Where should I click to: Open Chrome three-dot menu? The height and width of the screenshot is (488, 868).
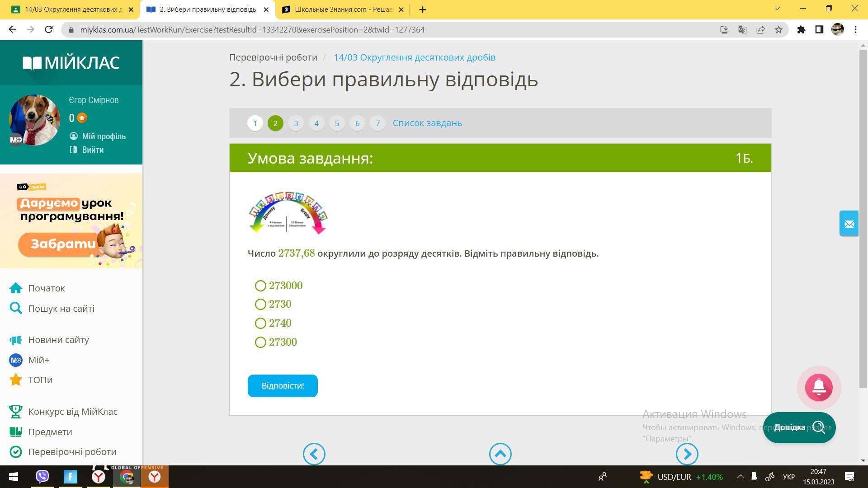click(x=855, y=30)
